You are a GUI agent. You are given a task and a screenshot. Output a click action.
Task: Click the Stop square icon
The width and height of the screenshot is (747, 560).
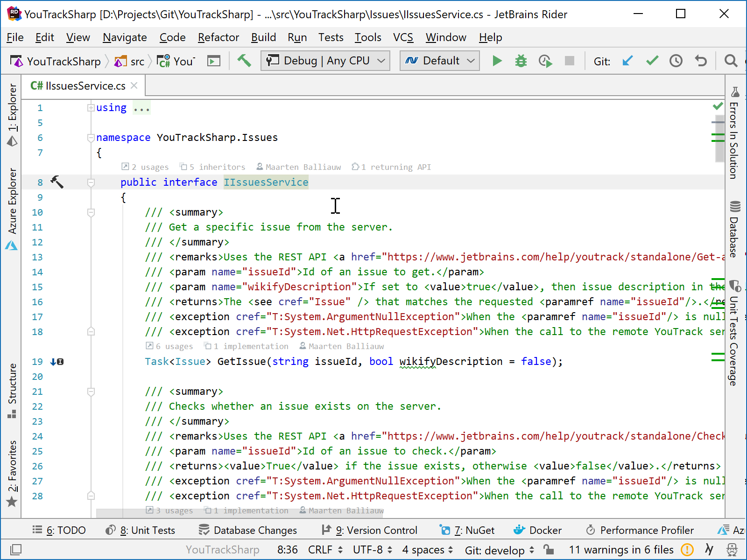569,61
